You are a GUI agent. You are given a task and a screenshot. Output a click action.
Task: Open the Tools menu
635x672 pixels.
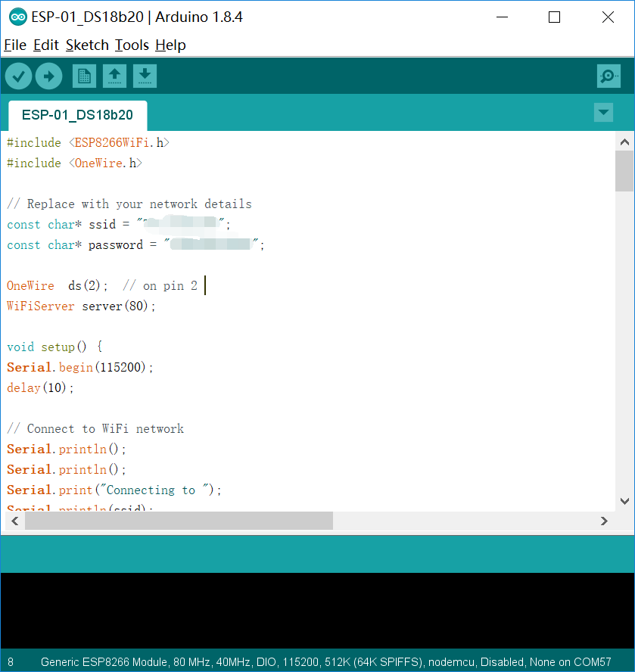(x=132, y=45)
